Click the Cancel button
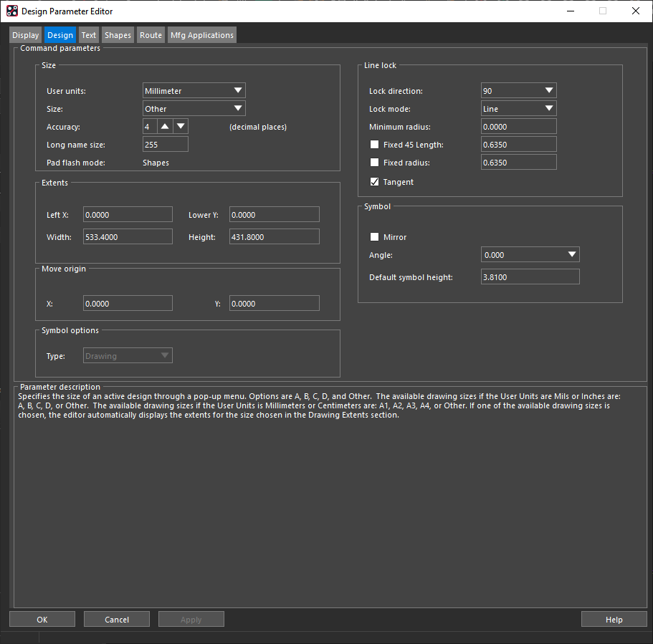Image resolution: width=653 pixels, height=644 pixels. [117, 619]
